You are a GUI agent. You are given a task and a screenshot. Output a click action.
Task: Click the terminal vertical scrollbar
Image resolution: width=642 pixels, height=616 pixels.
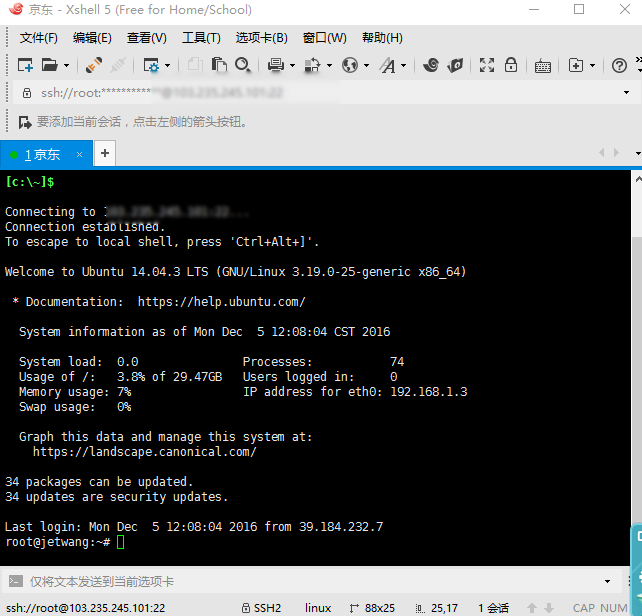(x=636, y=369)
